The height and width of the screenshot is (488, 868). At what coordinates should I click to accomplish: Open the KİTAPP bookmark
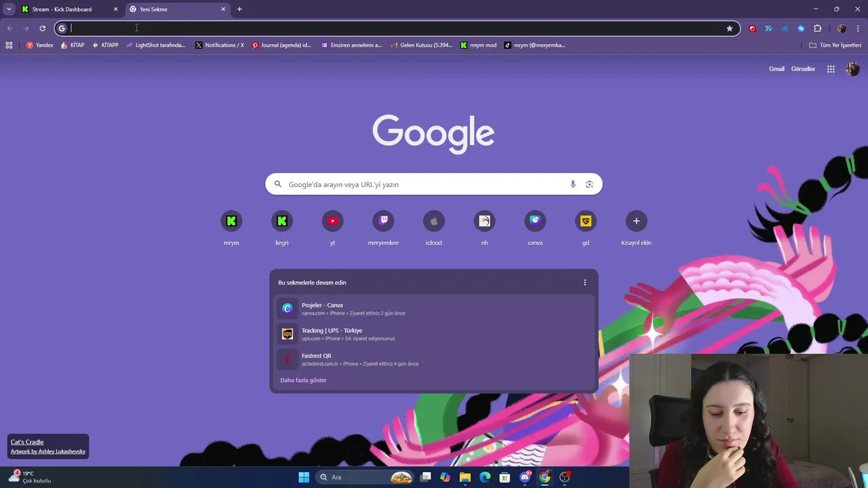105,45
